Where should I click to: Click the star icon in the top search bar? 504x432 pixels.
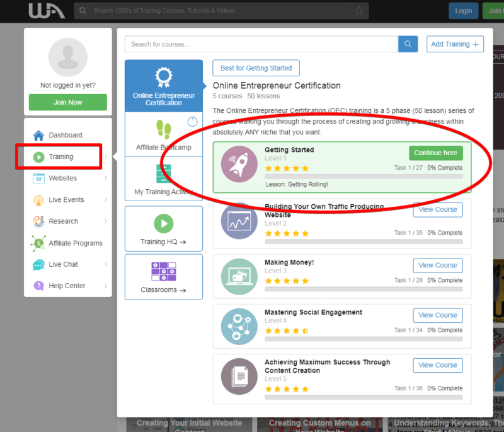[359, 11]
